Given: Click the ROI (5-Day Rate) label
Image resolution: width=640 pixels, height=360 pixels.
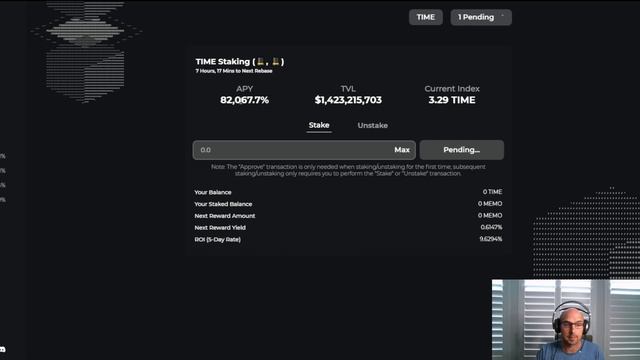Looking at the screenshot, I should click(x=218, y=240).
